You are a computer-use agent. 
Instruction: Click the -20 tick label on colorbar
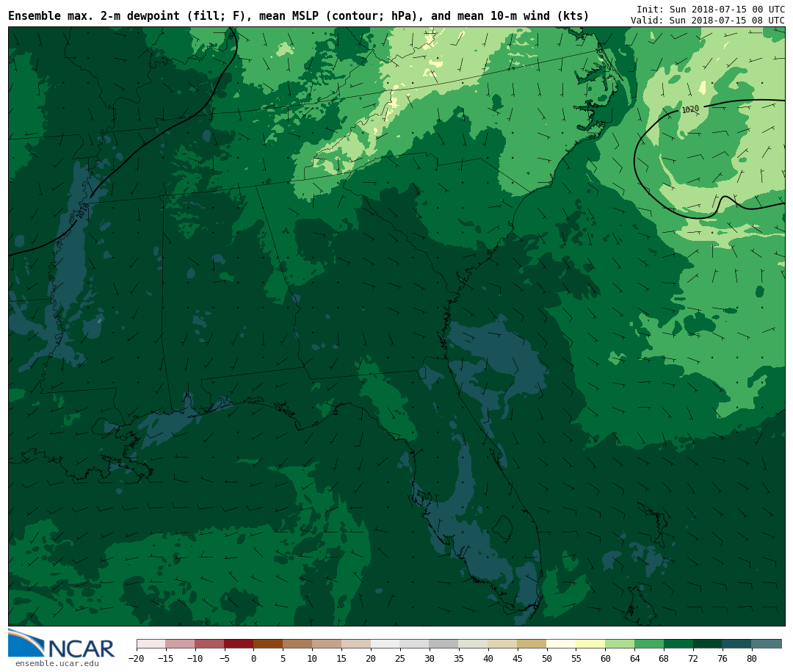(136, 659)
